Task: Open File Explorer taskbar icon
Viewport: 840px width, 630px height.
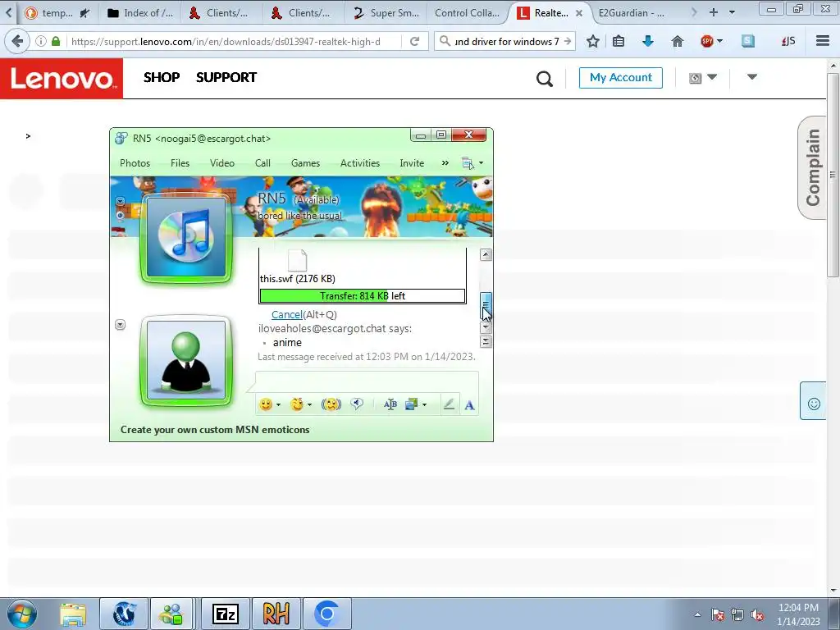Action: tap(73, 614)
